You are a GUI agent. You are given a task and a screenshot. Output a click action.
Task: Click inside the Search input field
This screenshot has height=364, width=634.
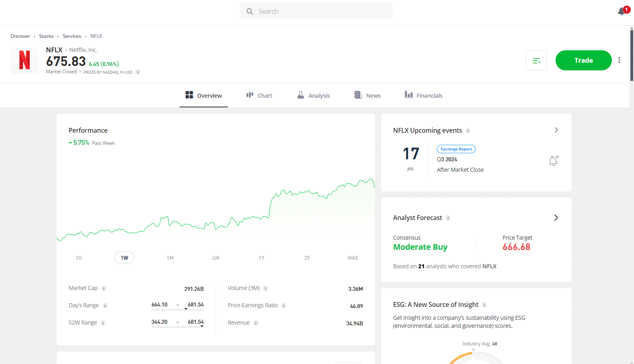(316, 11)
